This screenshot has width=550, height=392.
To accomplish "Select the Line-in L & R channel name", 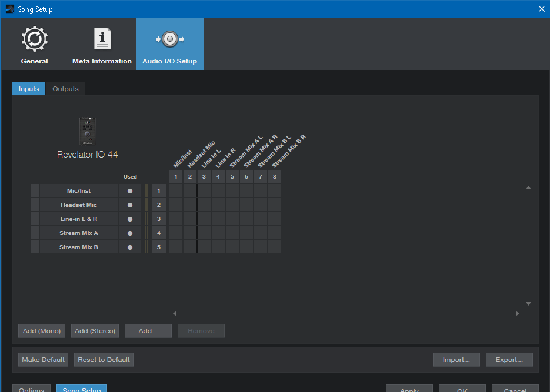I will (79, 219).
